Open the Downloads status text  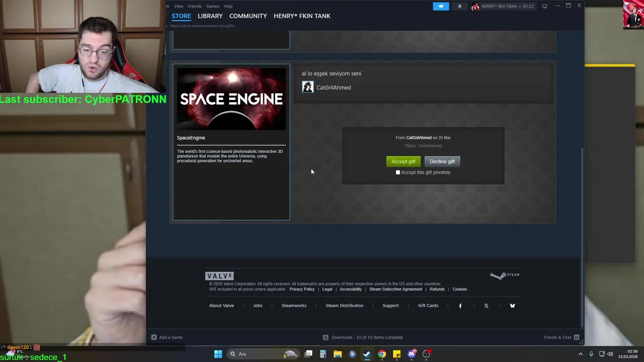click(x=367, y=337)
